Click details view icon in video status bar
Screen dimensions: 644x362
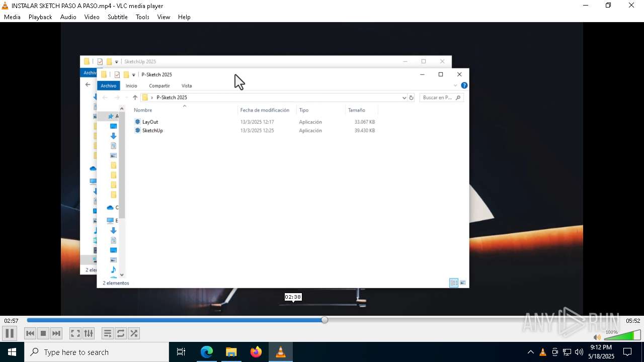(454, 283)
